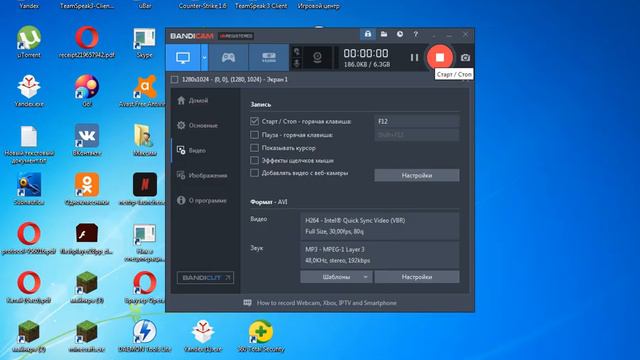Toggle checkbox next to 1280x1024 screen entry

174,80
